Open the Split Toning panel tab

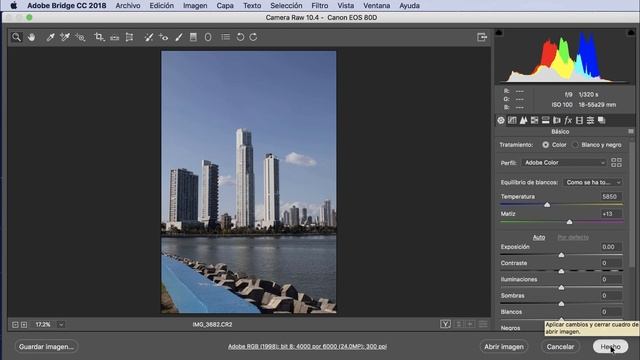(x=545, y=120)
